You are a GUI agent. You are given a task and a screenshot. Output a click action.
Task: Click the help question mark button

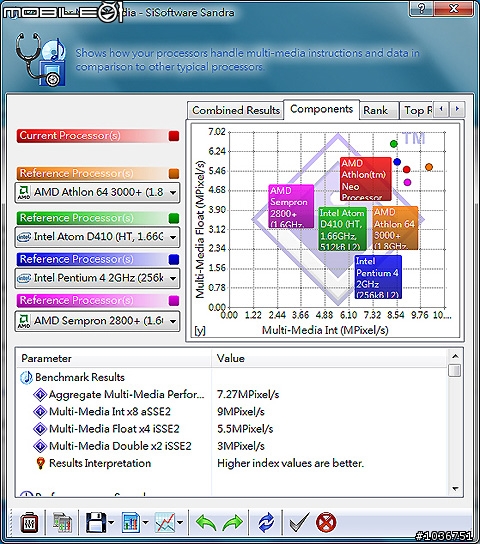coord(422,8)
